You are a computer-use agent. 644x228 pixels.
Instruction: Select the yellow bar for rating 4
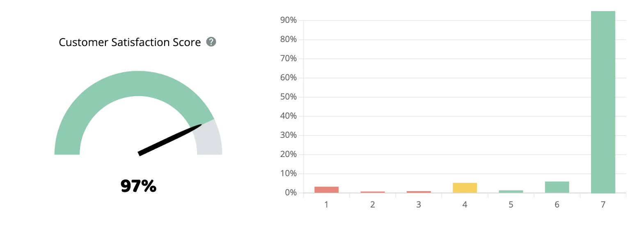click(x=465, y=188)
